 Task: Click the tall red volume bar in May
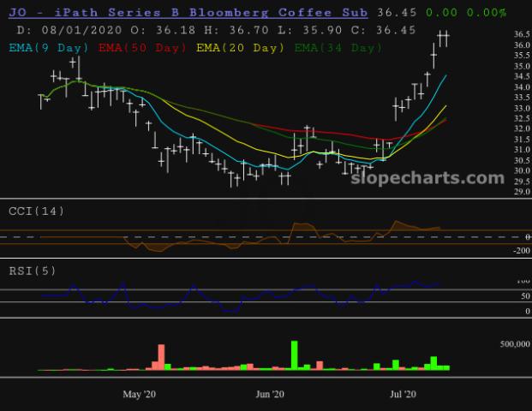pyautogui.click(x=160, y=357)
